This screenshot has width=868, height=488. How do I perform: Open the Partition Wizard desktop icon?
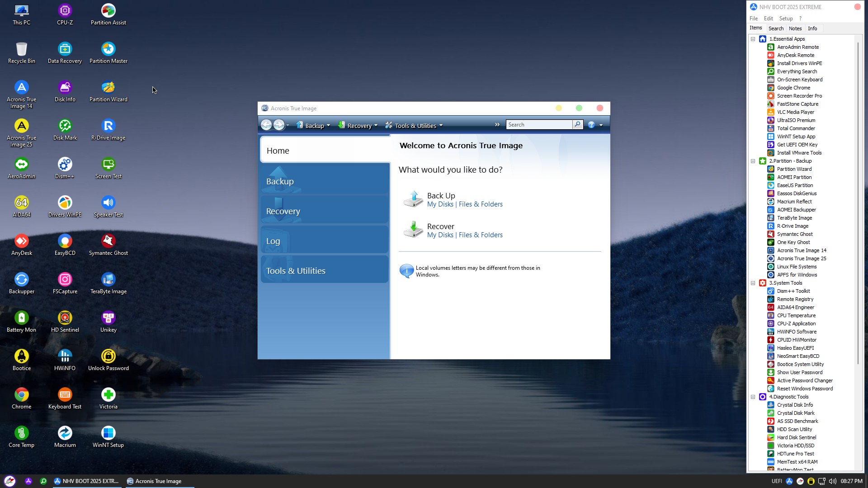pos(108,88)
